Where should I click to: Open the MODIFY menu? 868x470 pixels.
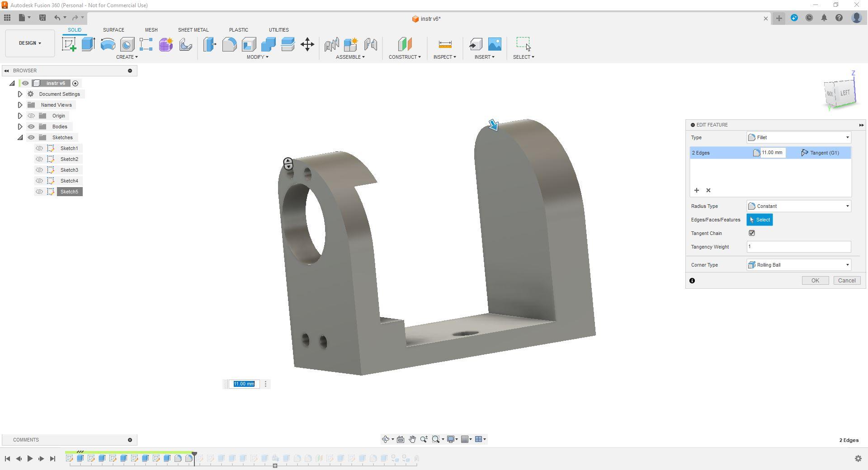257,57
